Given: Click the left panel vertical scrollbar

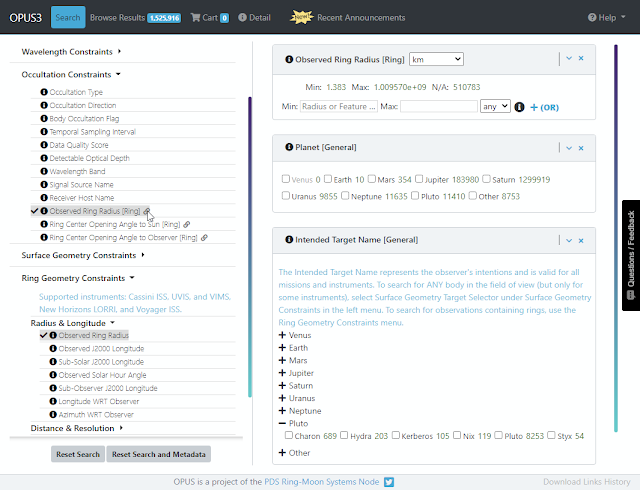Looking at the screenshot, I should tap(250, 247).
